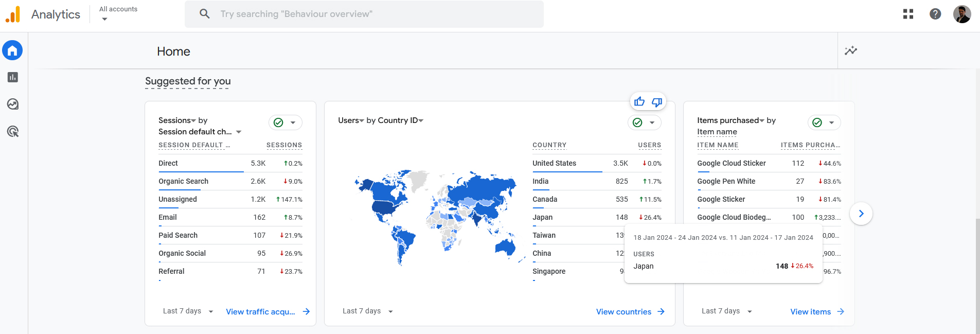Select the Organic Social row
980x334 pixels.
tap(230, 253)
